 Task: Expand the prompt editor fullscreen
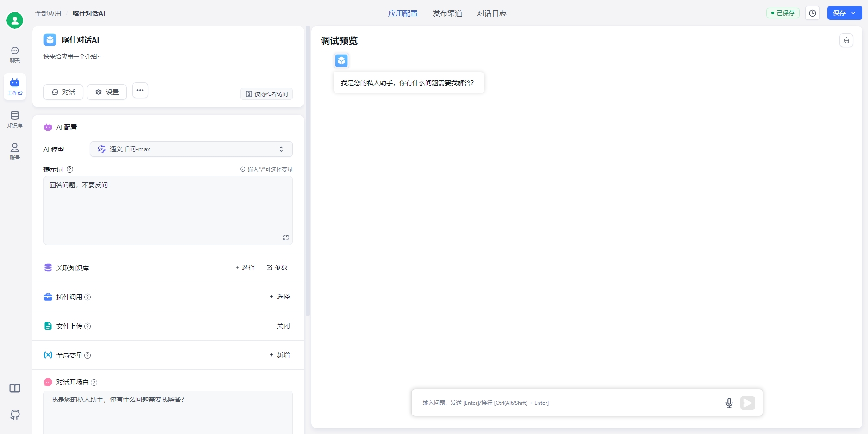(286, 237)
